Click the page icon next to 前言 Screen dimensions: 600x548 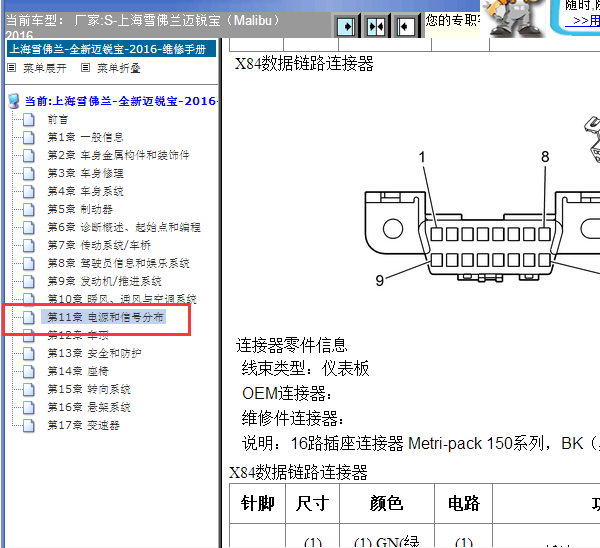29,119
